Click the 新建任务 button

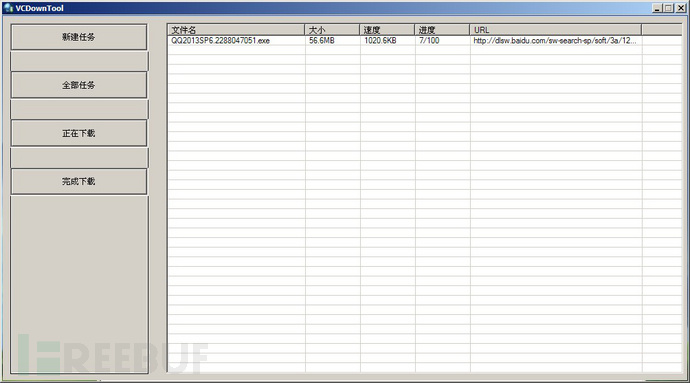tap(79, 37)
